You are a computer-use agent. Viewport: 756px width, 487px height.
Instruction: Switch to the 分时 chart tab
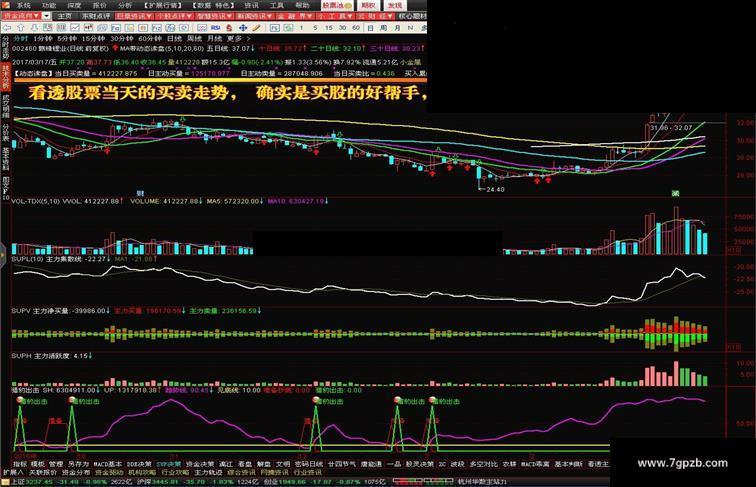20,39
